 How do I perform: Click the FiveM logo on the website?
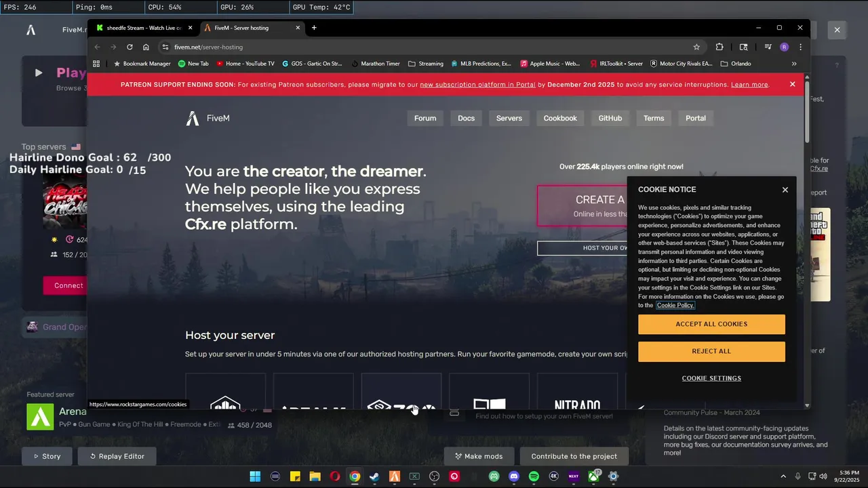pos(208,118)
